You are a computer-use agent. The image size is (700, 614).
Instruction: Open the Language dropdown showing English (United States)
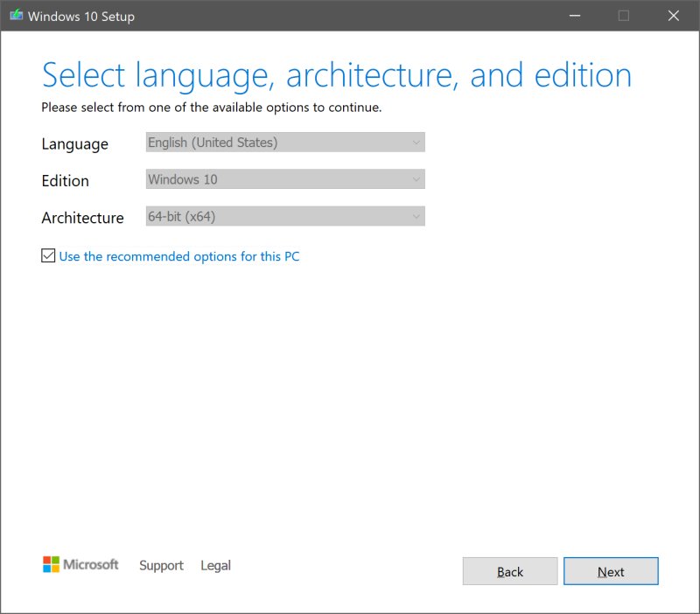(284, 143)
